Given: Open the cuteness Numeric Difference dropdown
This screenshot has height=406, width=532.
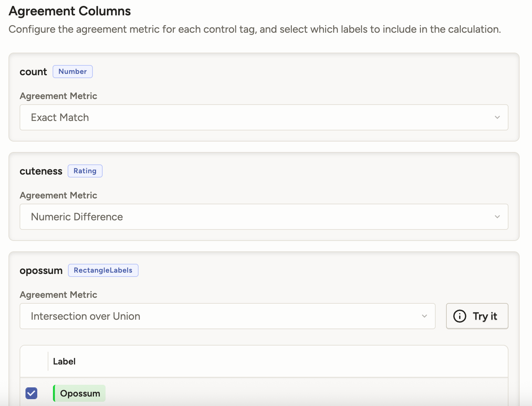Looking at the screenshot, I should (x=264, y=217).
